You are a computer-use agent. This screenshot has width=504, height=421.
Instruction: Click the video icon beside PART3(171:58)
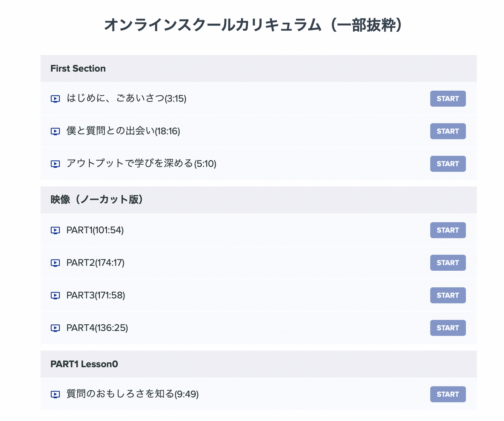55,295
